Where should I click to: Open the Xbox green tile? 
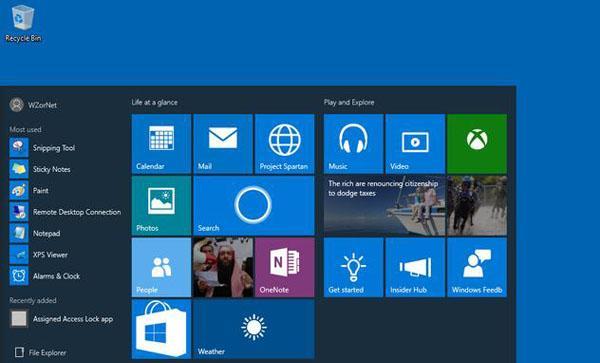(477, 144)
